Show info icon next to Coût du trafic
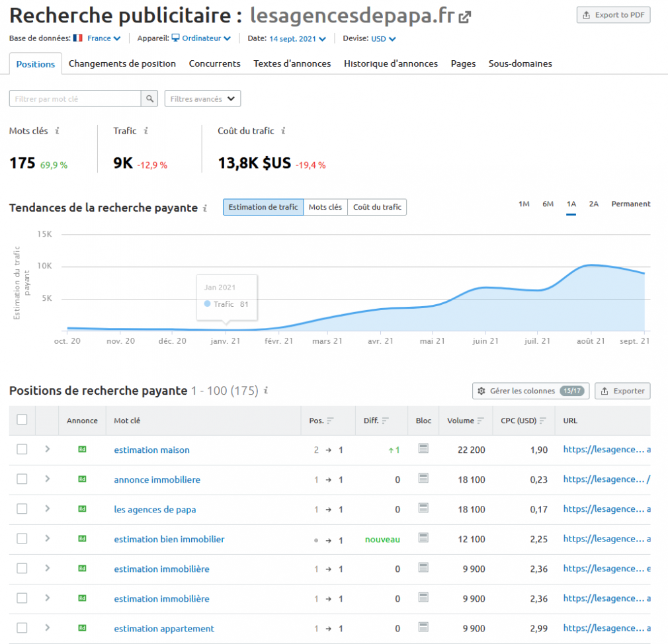Screen dimensions: 668x644 (283, 131)
